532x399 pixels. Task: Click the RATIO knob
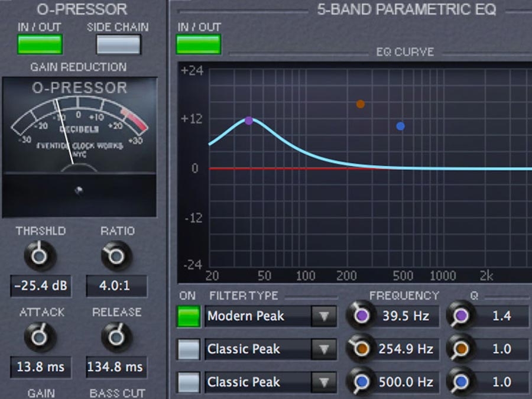(x=116, y=256)
